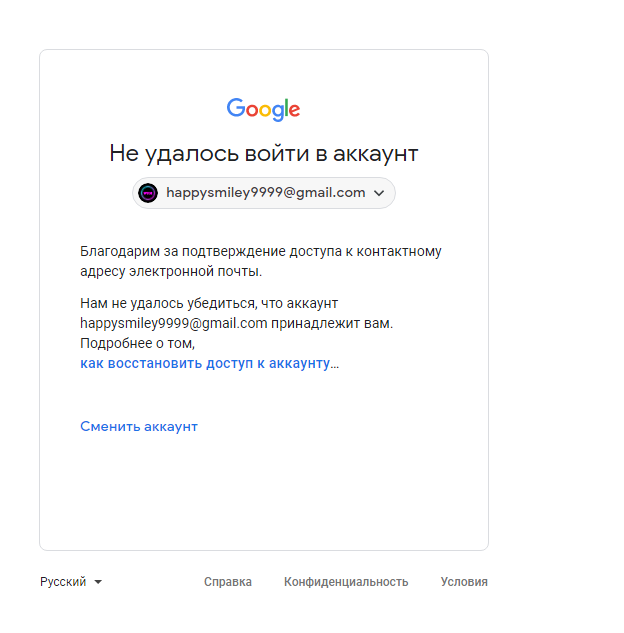624x633 pixels.
Task: Click the paragraph starting 'Благодарим за подтверждение'
Action: pyautogui.click(x=261, y=261)
